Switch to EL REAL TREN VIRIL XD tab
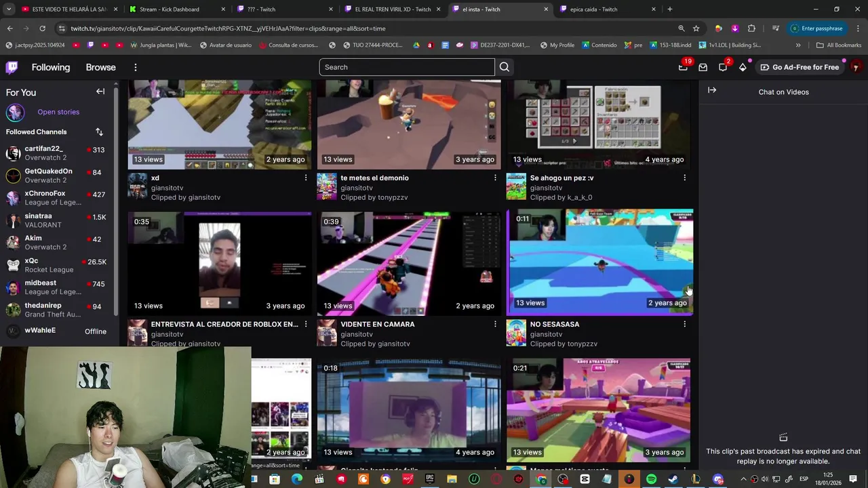This screenshot has height=488, width=868. [392, 9]
